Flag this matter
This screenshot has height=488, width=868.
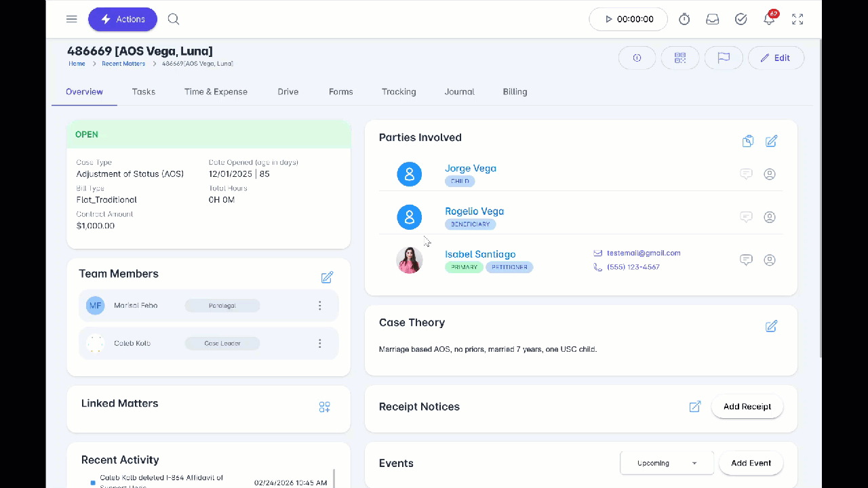724,58
